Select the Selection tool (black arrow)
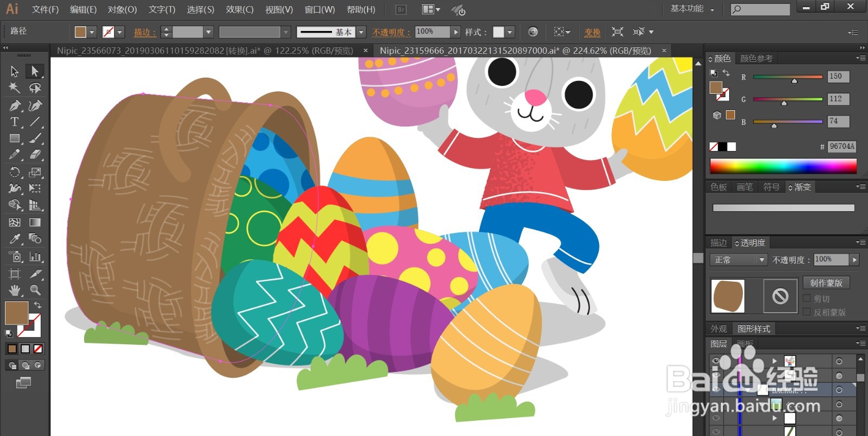The width and height of the screenshot is (868, 436). coord(15,71)
